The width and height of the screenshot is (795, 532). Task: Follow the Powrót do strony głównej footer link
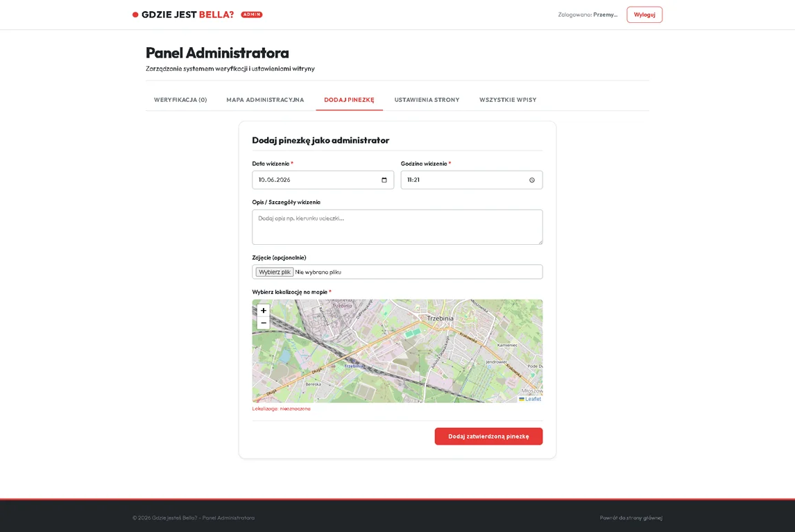[x=631, y=518]
